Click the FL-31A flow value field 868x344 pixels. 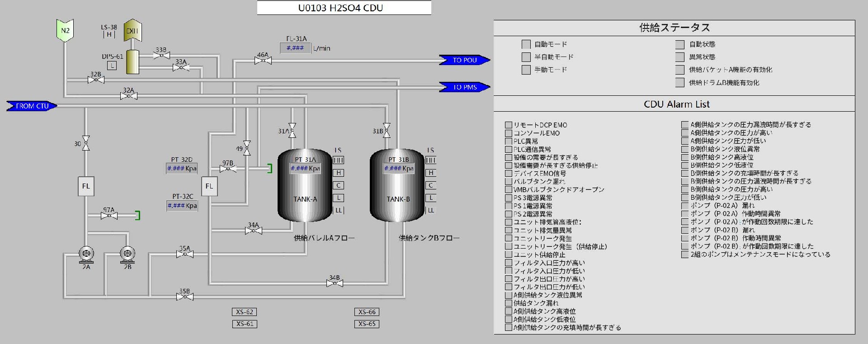pyautogui.click(x=295, y=48)
